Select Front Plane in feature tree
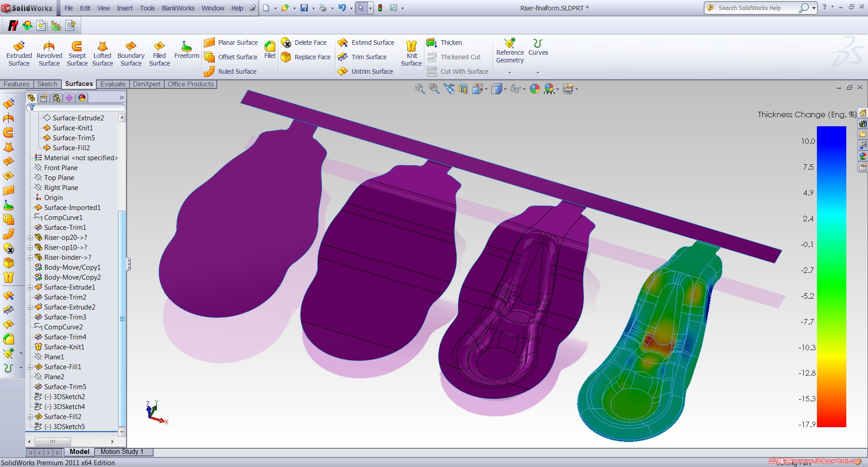 (61, 168)
